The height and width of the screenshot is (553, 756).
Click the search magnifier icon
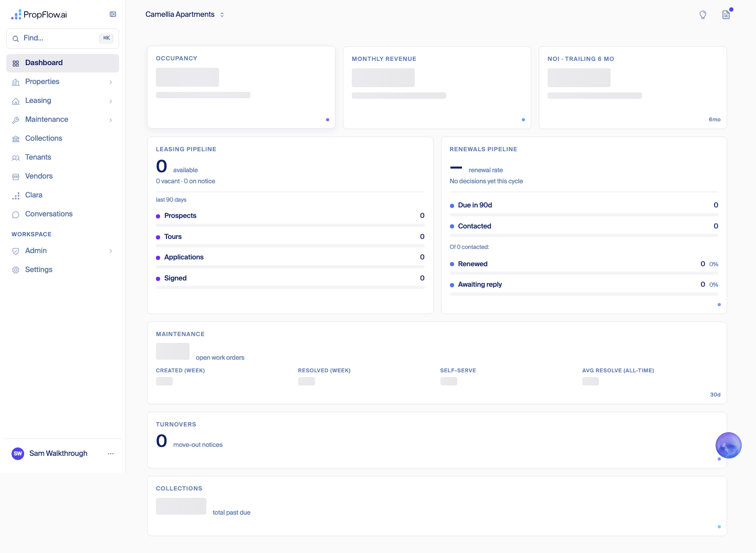pyautogui.click(x=16, y=39)
